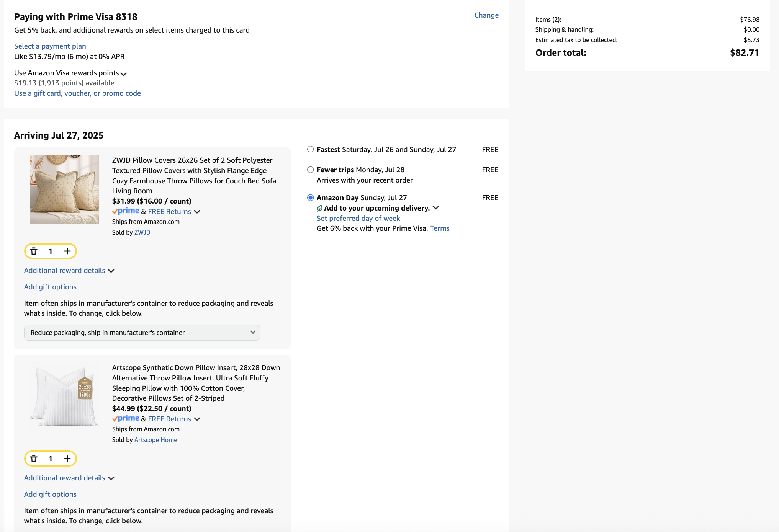Expand FREE Returns chevron for Artscope item

[197, 419]
